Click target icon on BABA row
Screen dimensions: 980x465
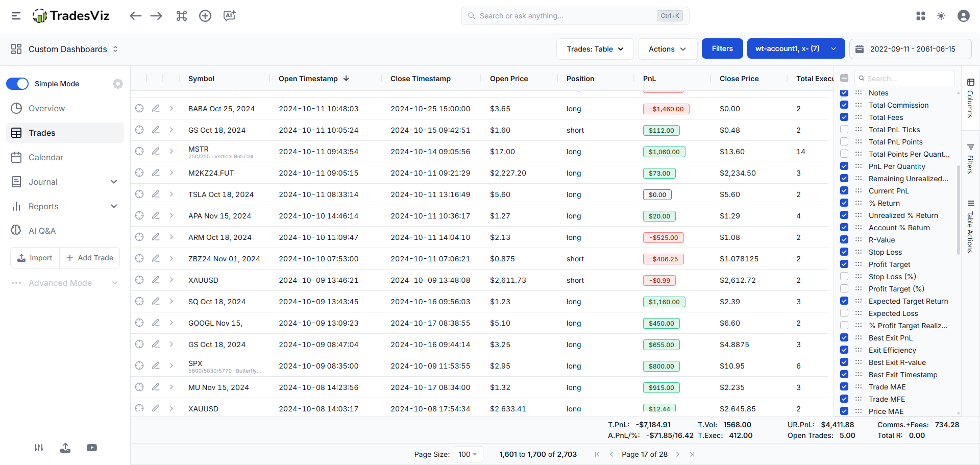tap(139, 108)
